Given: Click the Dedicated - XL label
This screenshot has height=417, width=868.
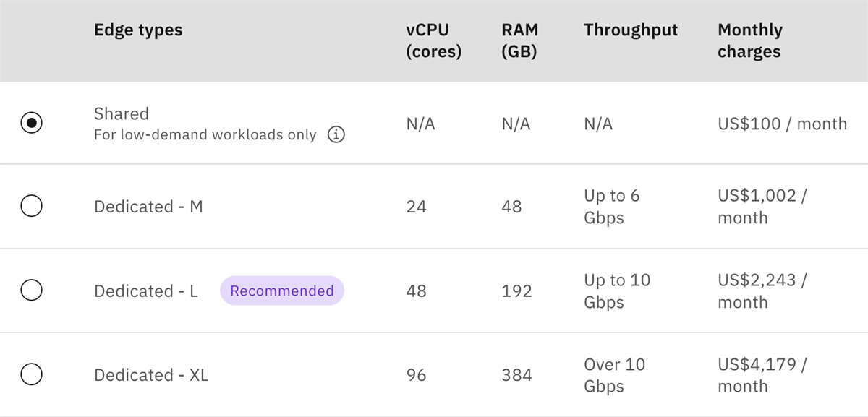Looking at the screenshot, I should [151, 375].
